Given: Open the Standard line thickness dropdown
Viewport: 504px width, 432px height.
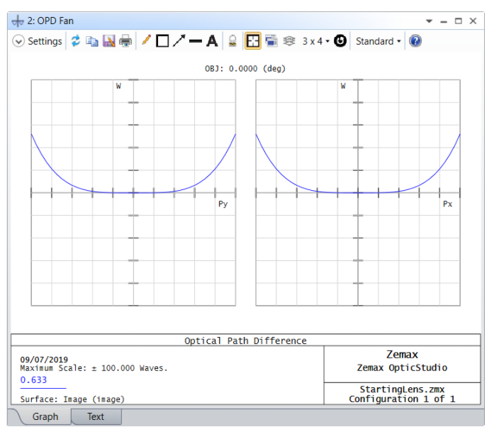Looking at the screenshot, I should coord(379,41).
